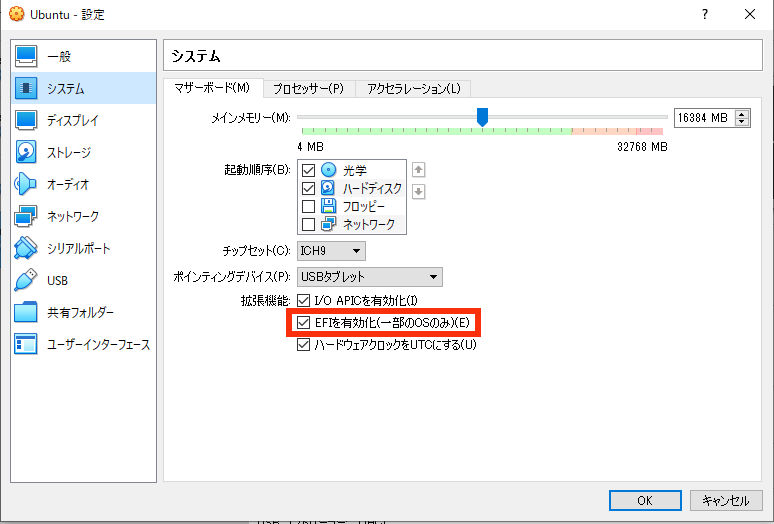Toggle I/O APICを有効化 checkbox
774x524 pixels.
point(303,300)
